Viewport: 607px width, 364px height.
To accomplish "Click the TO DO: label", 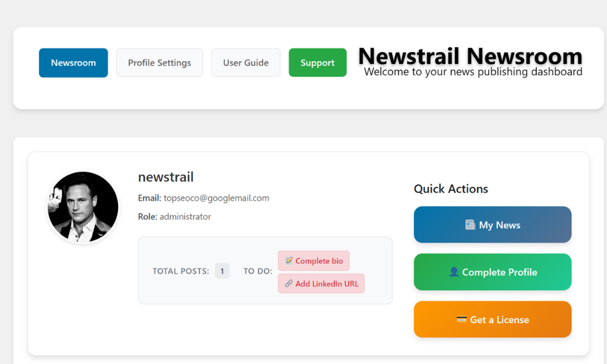I will [x=258, y=271].
